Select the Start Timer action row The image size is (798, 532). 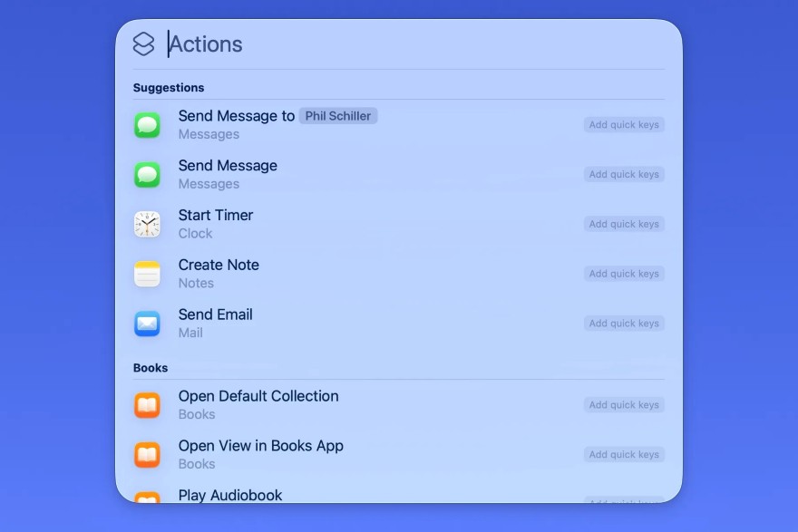(363, 224)
